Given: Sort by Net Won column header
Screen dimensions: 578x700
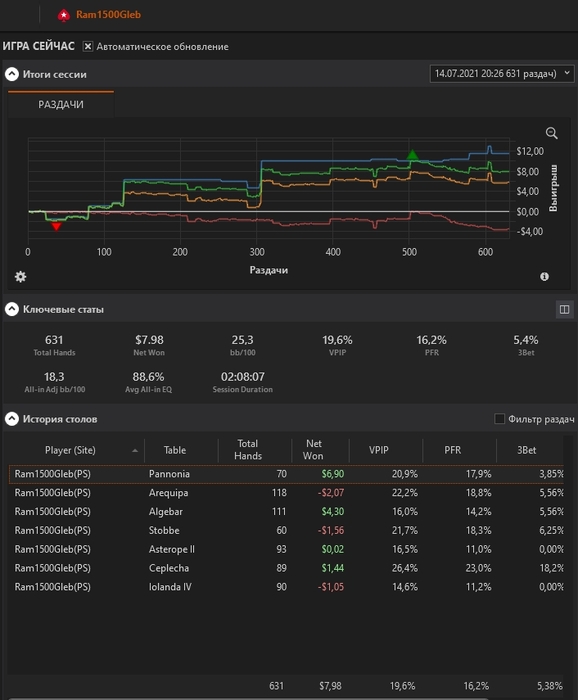Looking at the screenshot, I should pyautogui.click(x=313, y=450).
